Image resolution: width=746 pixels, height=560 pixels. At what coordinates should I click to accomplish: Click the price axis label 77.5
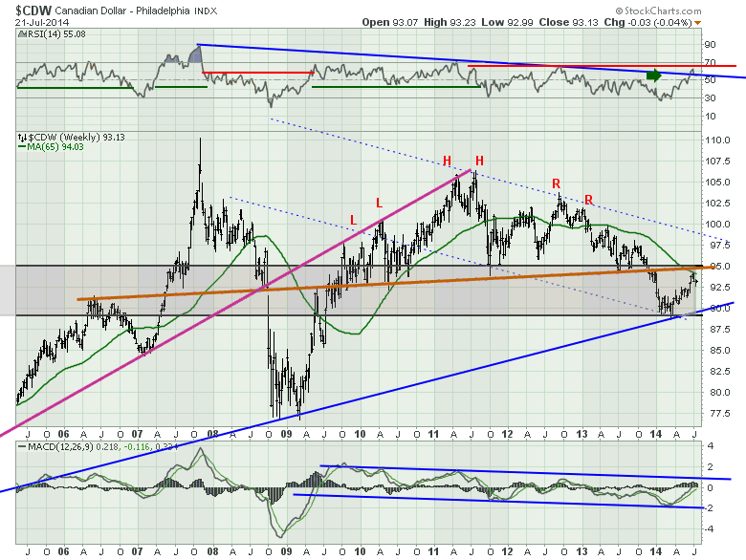(x=717, y=414)
